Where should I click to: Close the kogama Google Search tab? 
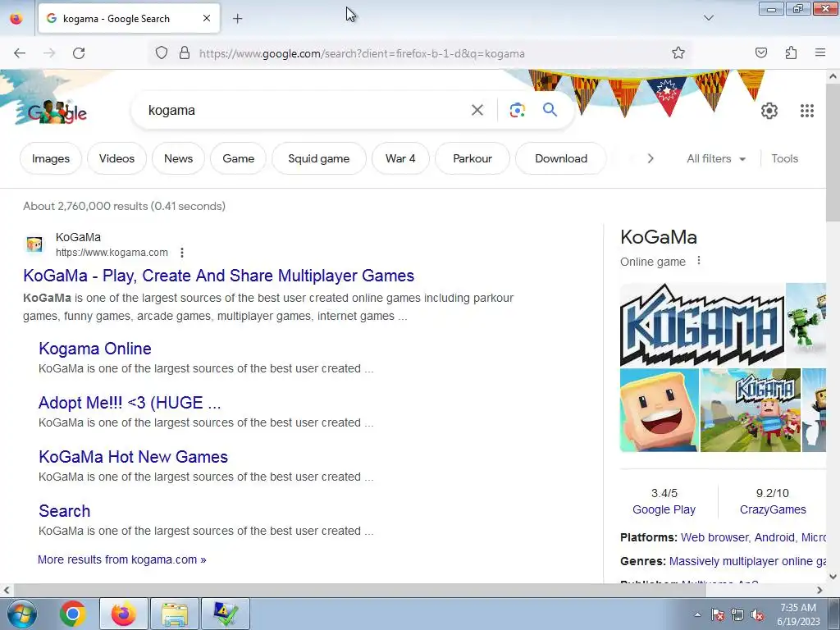click(x=207, y=18)
